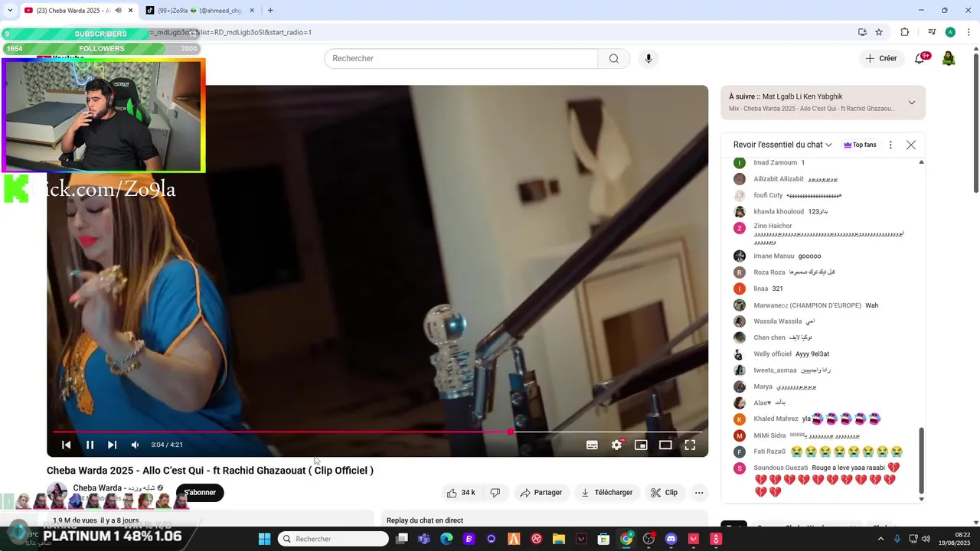Dislike the video
This screenshot has width=980, height=551.
(495, 493)
